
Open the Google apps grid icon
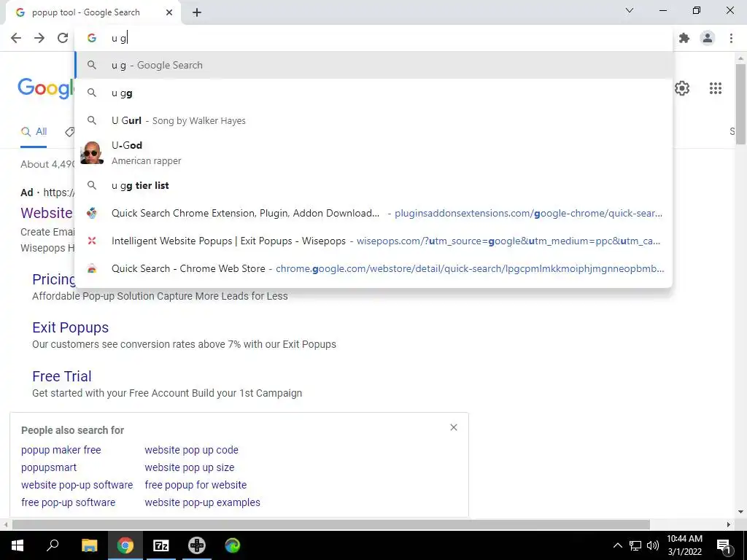tap(715, 88)
